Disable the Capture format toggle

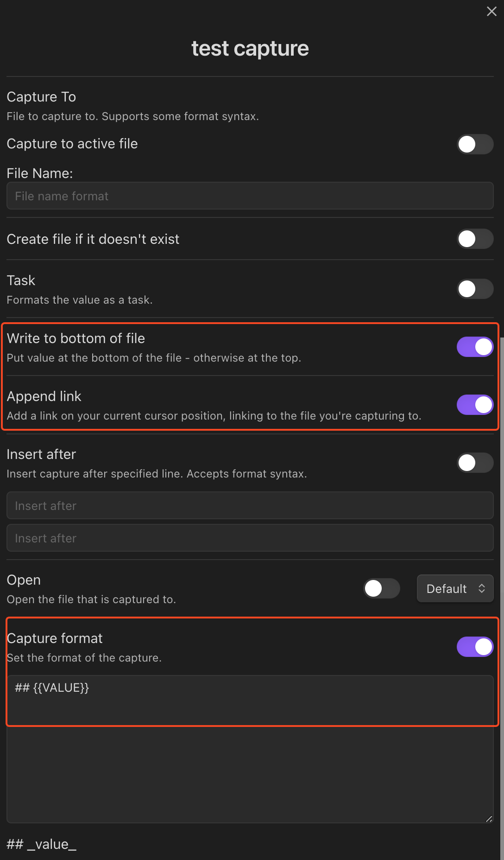(x=475, y=647)
